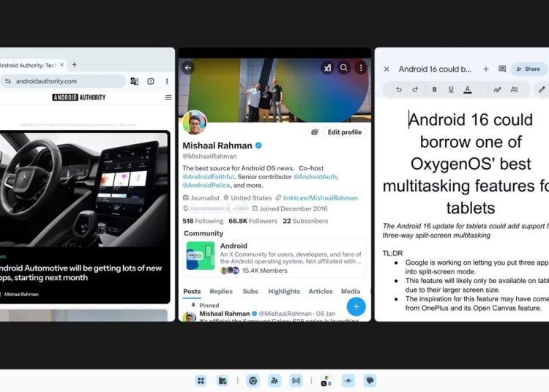Screen dimensions: 549x392
Task: Open the Android Authority hamburger menu
Action: [168, 97]
